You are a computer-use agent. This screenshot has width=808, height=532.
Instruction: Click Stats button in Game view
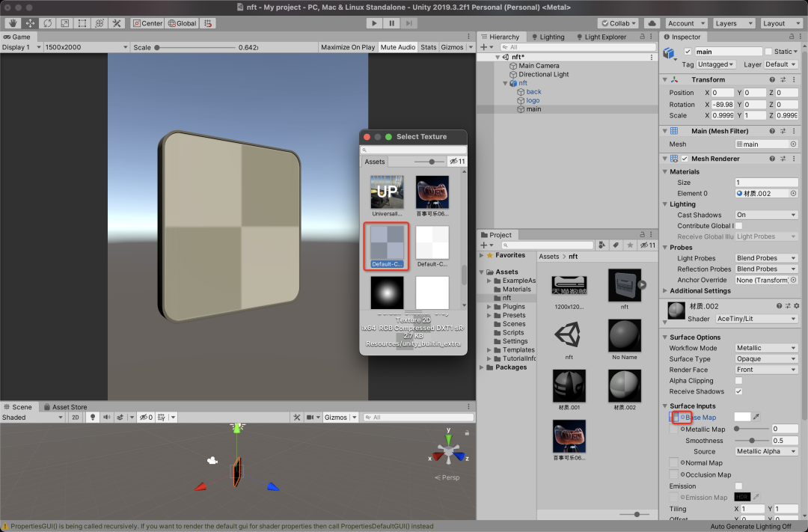pyautogui.click(x=428, y=47)
